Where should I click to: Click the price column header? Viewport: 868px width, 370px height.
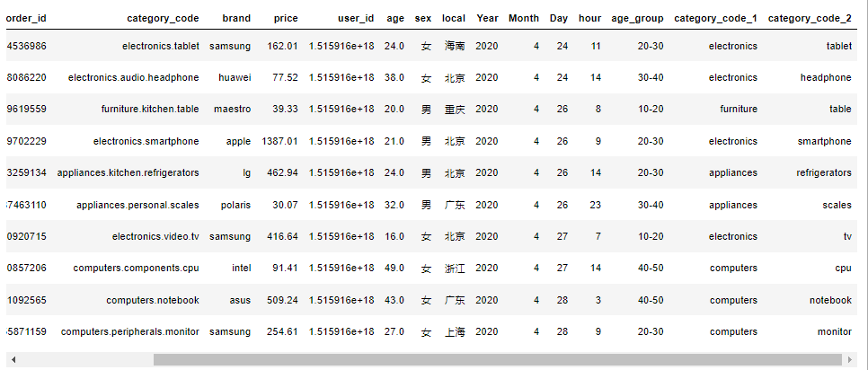(x=286, y=18)
